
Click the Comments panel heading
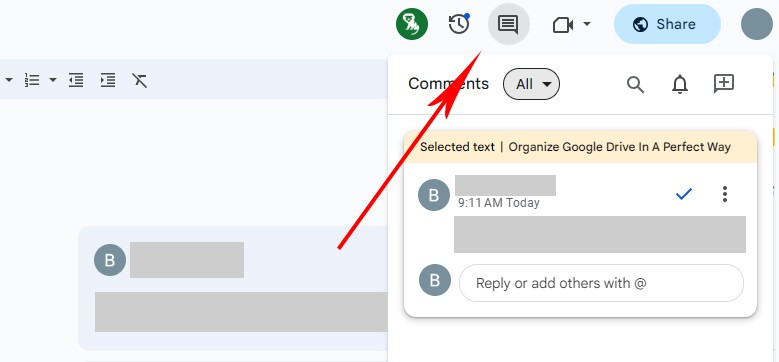[x=449, y=84]
